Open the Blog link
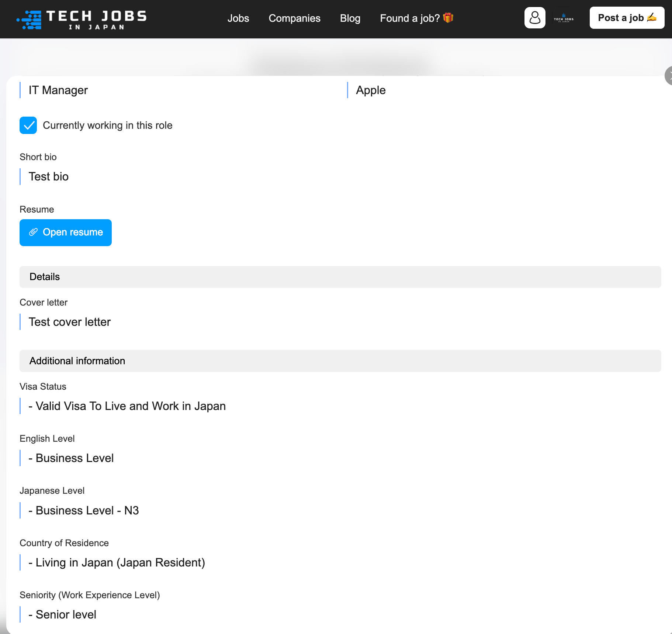Viewport: 672px width, 634px height. click(x=350, y=18)
